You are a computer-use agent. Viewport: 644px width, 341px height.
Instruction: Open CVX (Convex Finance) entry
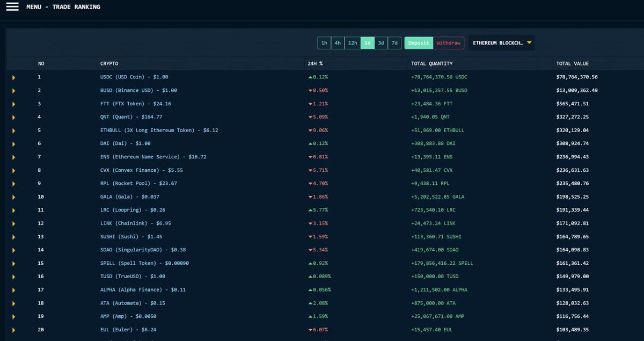pos(142,170)
